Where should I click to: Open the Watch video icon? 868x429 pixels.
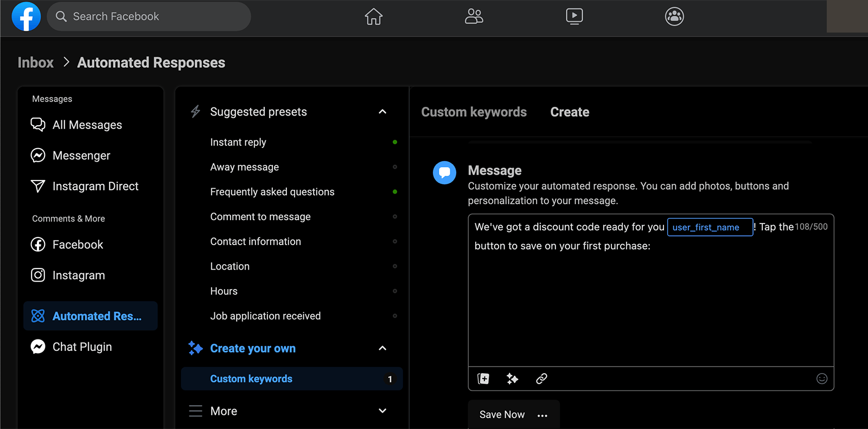[x=574, y=16]
